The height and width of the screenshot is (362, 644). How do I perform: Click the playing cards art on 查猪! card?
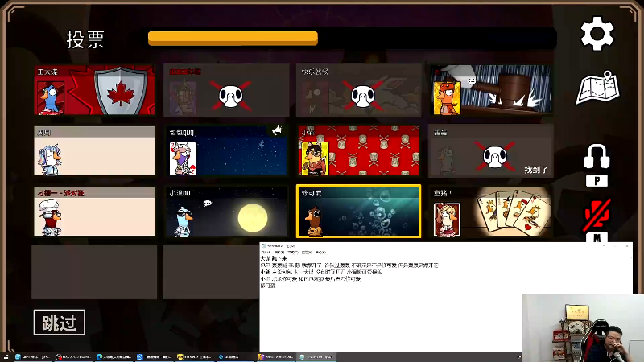click(514, 212)
